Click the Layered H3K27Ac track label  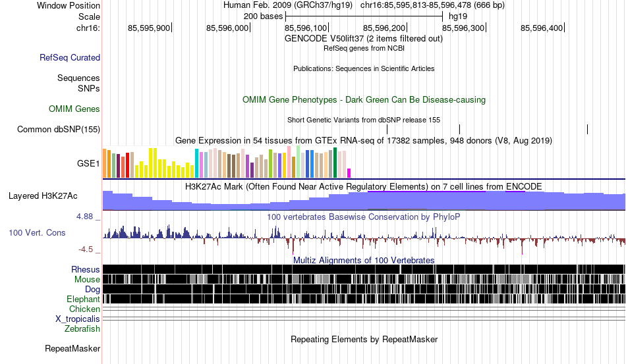[x=43, y=195]
